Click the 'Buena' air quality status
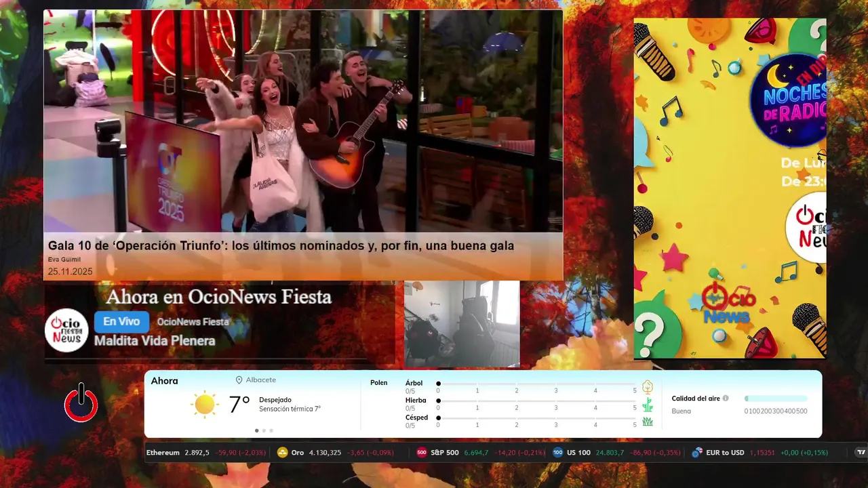Image resolution: width=868 pixels, height=488 pixels. pyautogui.click(x=682, y=411)
